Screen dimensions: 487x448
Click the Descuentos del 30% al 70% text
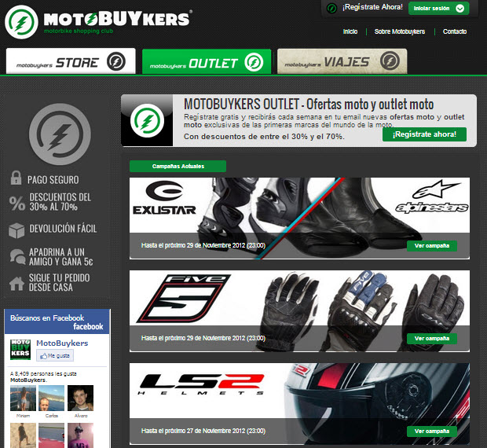(x=60, y=202)
